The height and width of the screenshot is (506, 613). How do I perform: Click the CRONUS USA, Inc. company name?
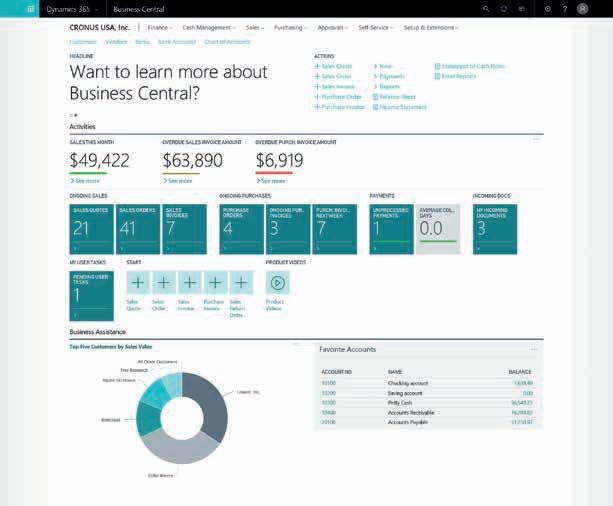click(100, 27)
